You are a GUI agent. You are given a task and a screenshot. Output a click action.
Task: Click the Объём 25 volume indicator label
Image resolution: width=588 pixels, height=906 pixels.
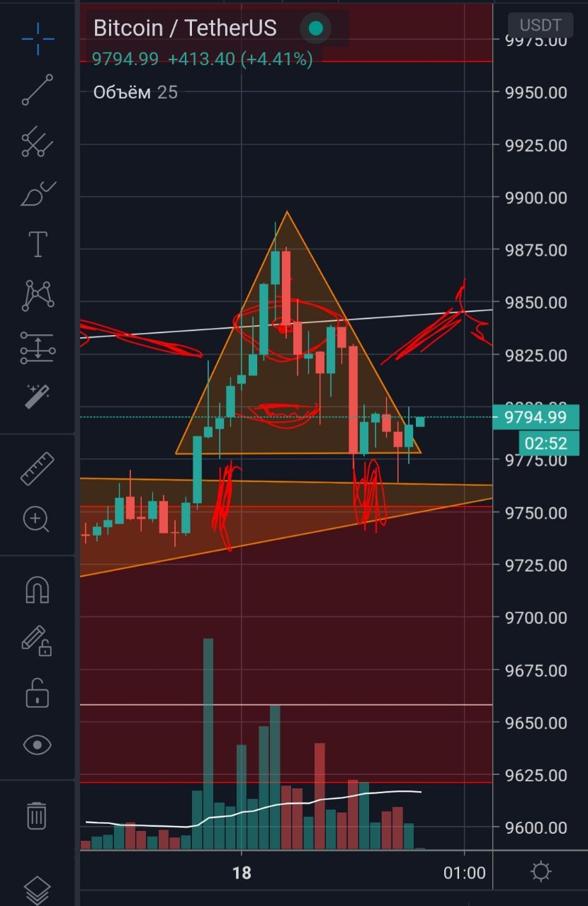[x=135, y=92]
